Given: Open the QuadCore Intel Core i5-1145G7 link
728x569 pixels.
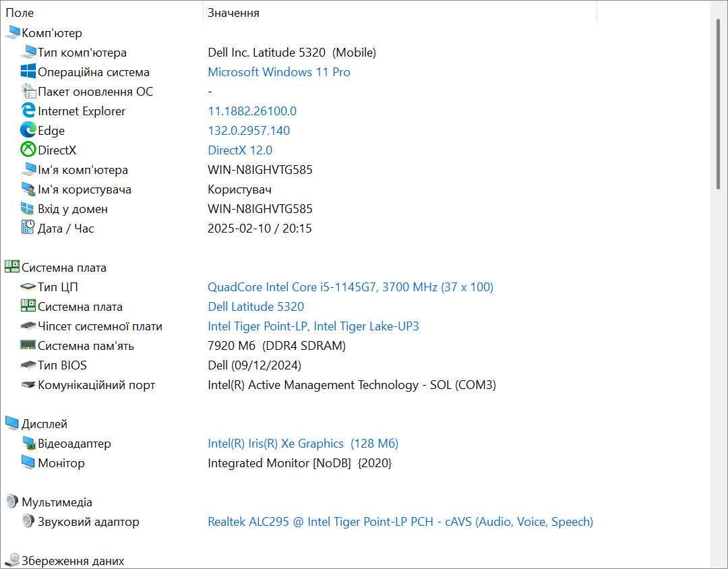Looking at the screenshot, I should point(351,287).
